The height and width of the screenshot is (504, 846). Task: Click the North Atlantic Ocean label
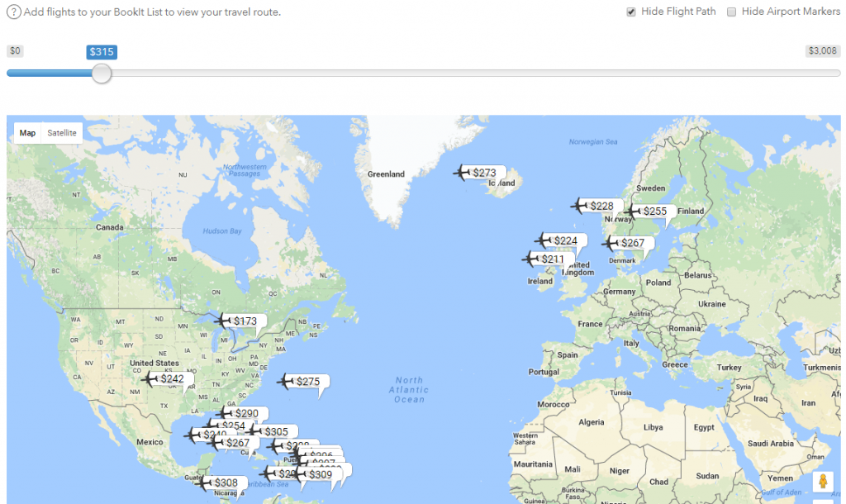(409, 390)
